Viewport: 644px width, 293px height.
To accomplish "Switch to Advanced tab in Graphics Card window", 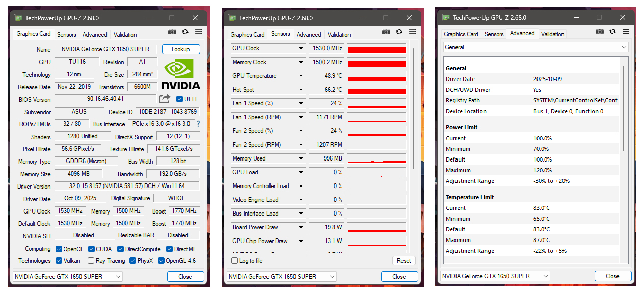I will click(95, 35).
